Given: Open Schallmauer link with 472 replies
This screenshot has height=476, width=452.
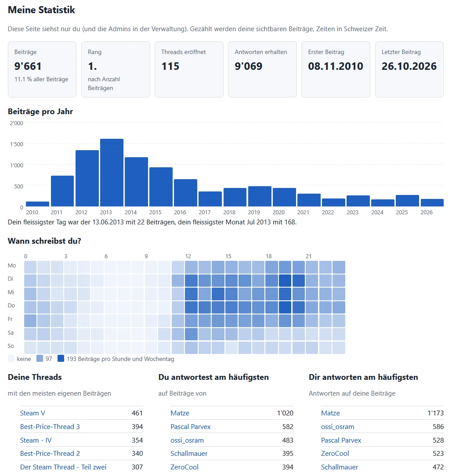Looking at the screenshot, I should click(340, 467).
